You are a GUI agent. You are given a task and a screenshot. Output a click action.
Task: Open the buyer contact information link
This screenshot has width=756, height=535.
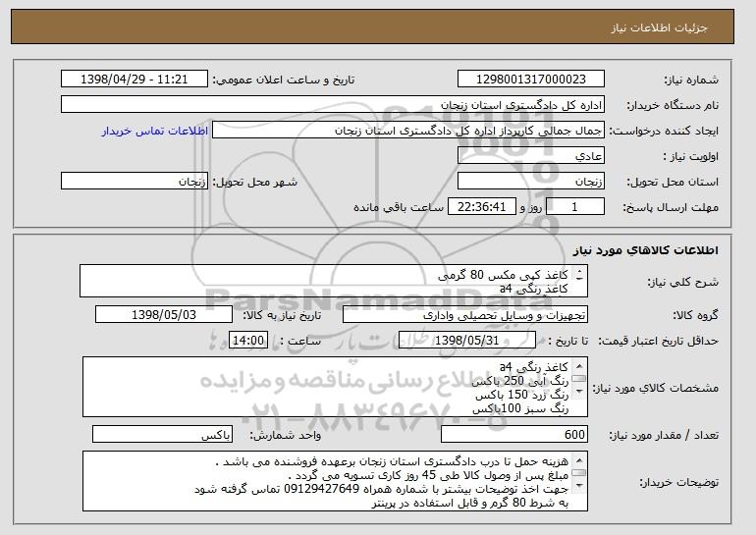point(155,132)
